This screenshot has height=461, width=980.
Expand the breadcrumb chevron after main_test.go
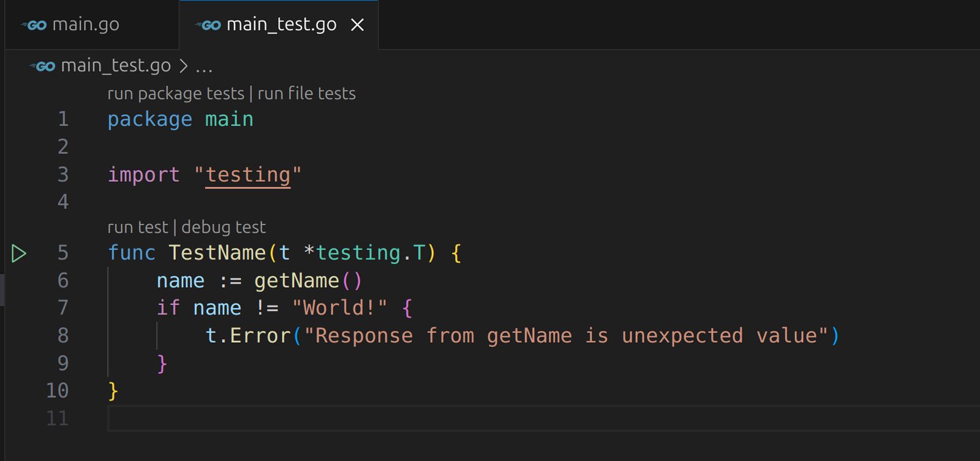click(183, 66)
